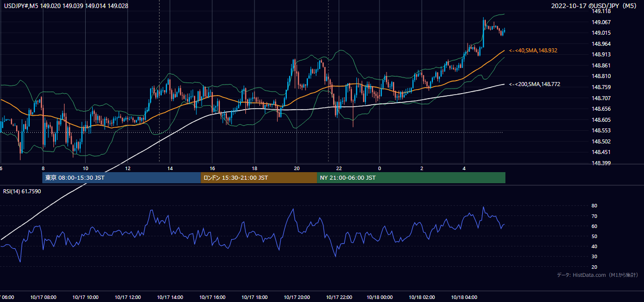The image size is (644, 302).
Task: Click RSI scale value 50
Action: click(x=595, y=236)
